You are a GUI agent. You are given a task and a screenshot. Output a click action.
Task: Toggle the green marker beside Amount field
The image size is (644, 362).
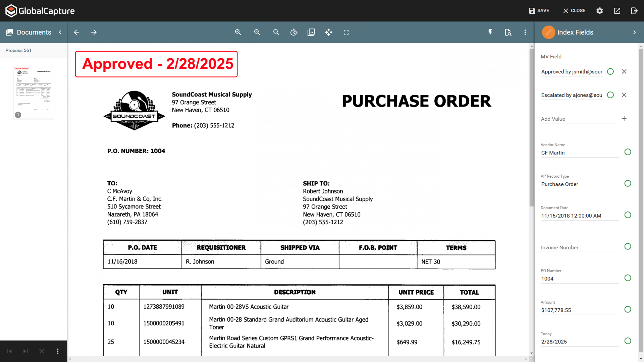[628, 309]
